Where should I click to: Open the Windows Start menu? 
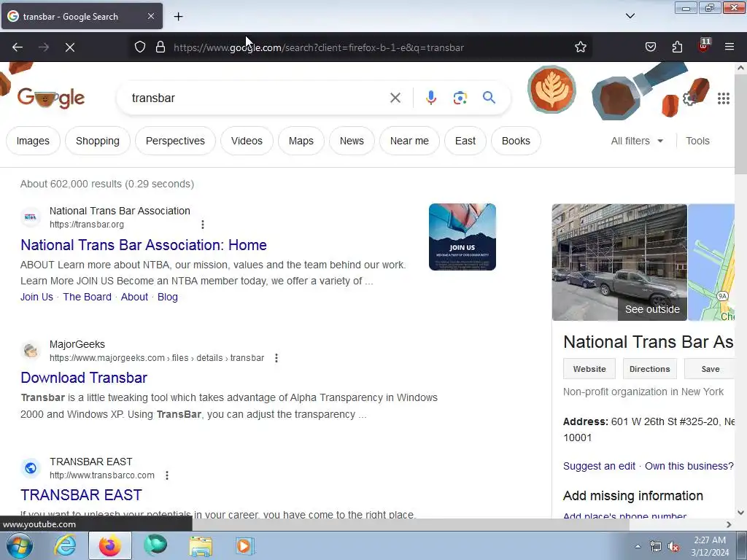pyautogui.click(x=19, y=545)
